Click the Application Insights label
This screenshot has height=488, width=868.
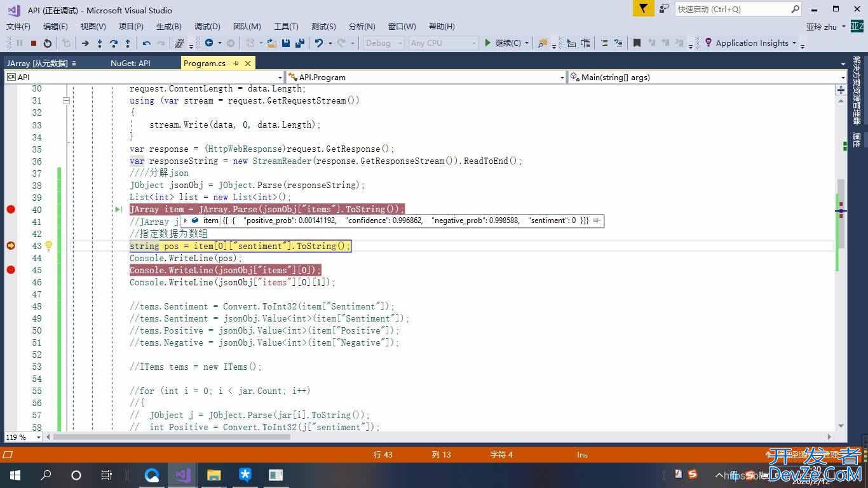click(x=752, y=43)
